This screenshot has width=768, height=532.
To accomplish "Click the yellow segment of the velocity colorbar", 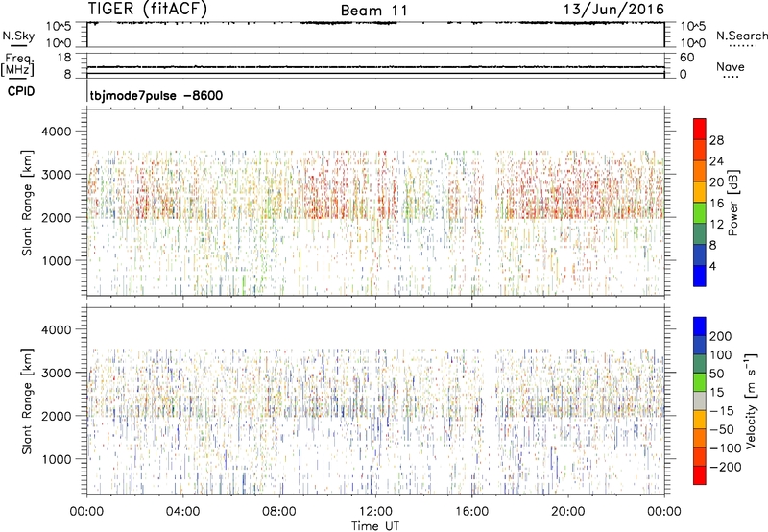I will pos(700,420).
